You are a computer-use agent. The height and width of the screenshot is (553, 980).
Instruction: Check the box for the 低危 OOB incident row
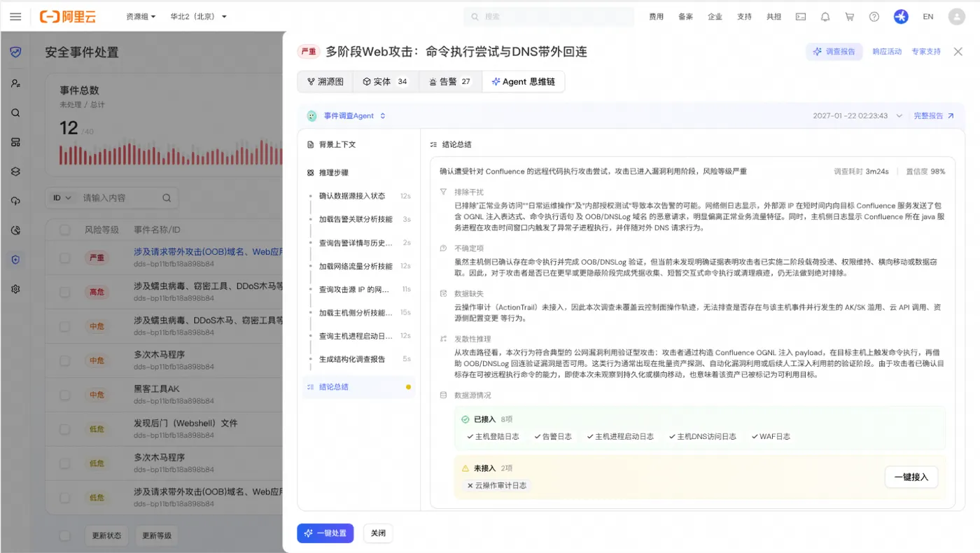coord(65,498)
